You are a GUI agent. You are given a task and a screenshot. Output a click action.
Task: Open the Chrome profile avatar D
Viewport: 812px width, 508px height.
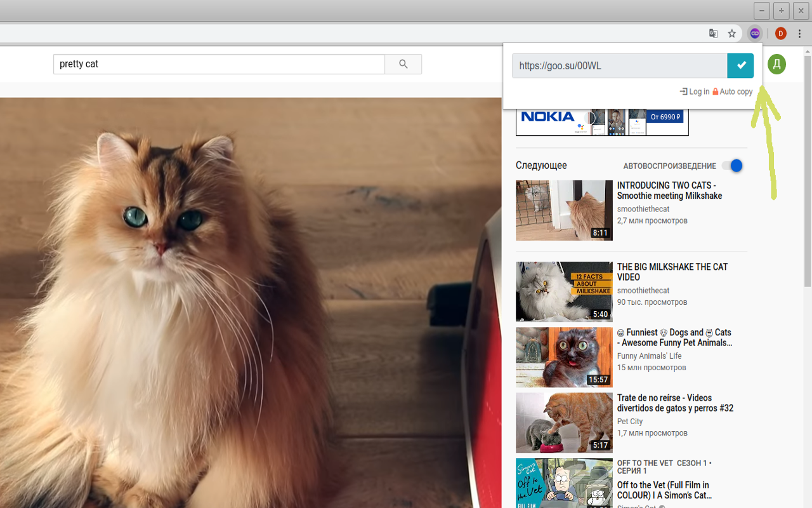point(781,34)
